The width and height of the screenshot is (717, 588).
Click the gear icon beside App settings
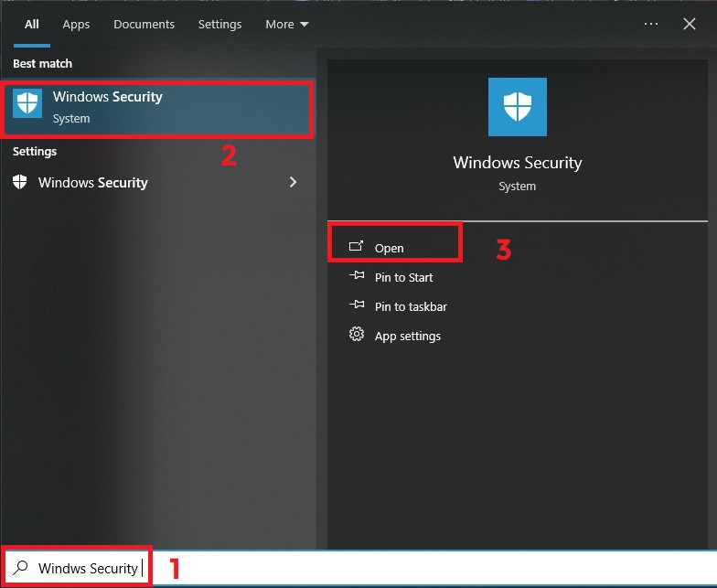(357, 335)
